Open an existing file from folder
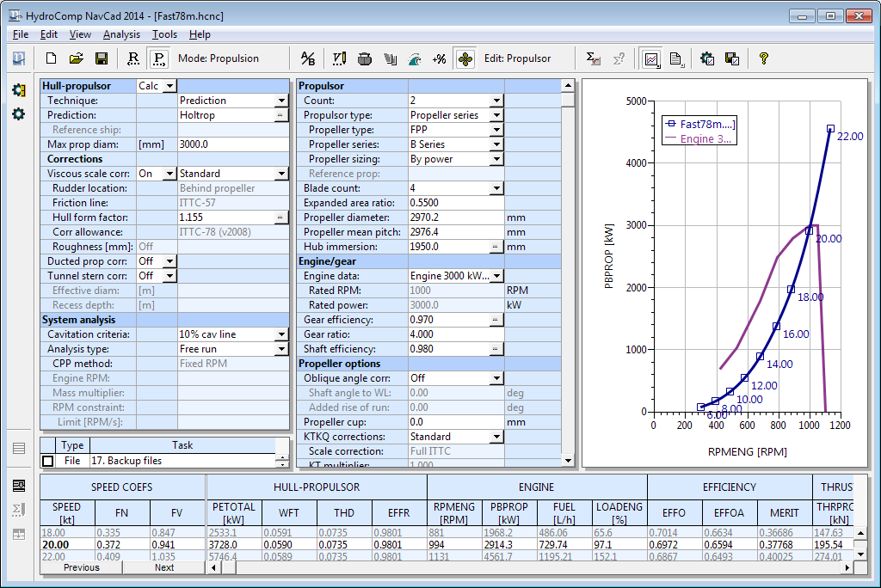The height and width of the screenshot is (588, 881). pos(77,58)
